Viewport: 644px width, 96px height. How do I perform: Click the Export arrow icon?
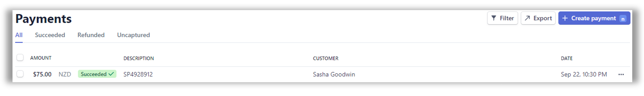527,18
